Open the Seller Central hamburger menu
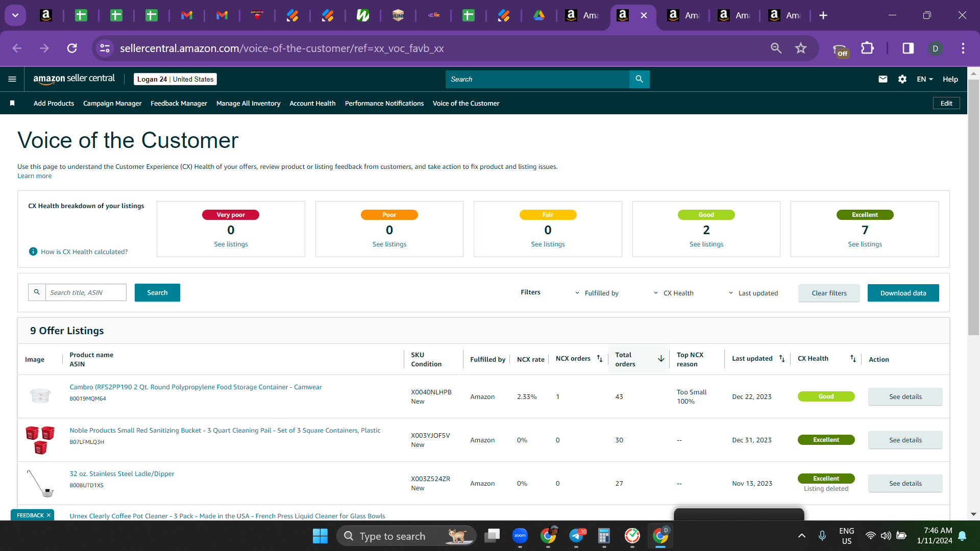 (x=12, y=79)
